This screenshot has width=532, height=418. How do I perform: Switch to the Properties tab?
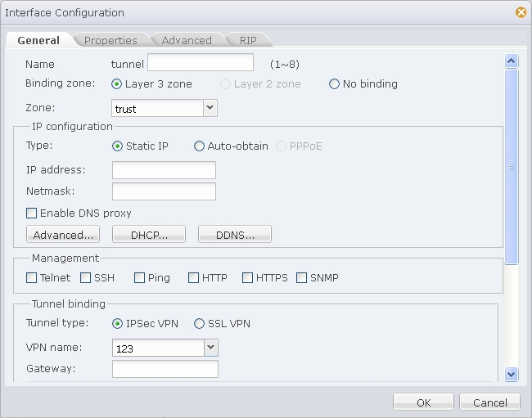click(x=110, y=40)
